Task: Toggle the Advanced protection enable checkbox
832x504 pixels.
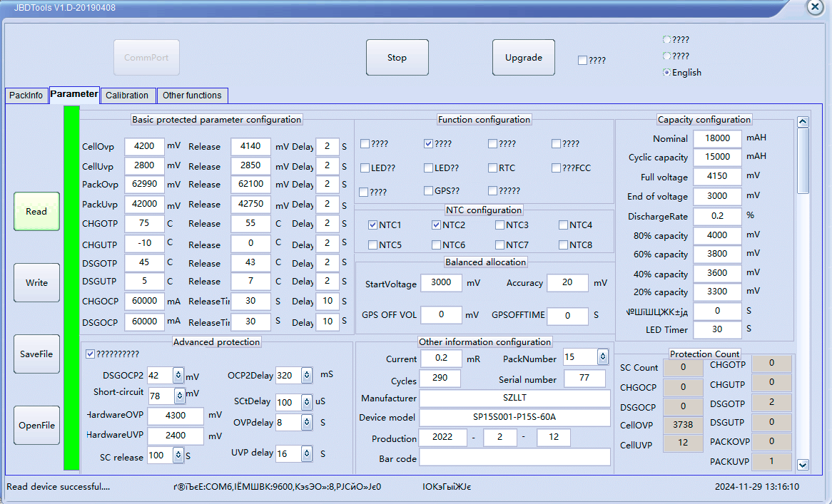Action: click(90, 354)
